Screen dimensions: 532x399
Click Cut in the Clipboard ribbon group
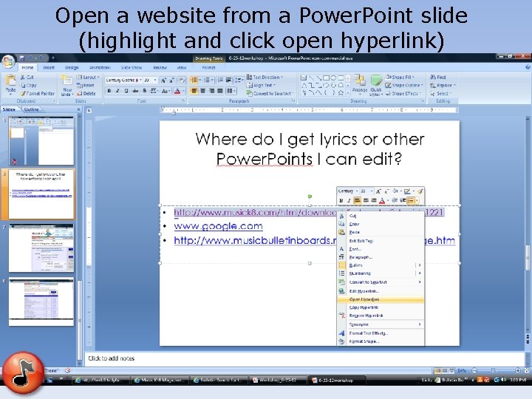[x=27, y=77]
